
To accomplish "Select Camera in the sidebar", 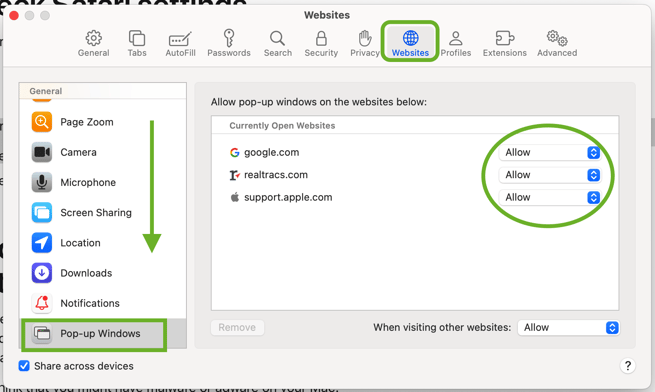I will pos(103,152).
